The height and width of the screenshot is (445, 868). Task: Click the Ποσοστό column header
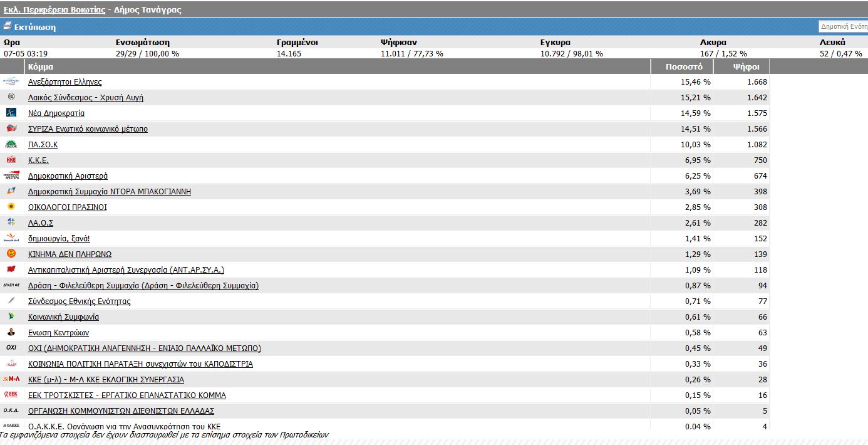(x=682, y=66)
